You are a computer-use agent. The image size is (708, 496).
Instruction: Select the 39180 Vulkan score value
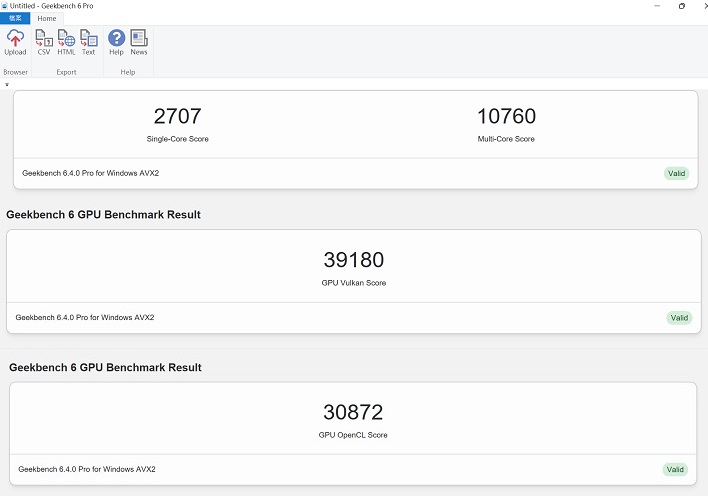click(x=354, y=260)
